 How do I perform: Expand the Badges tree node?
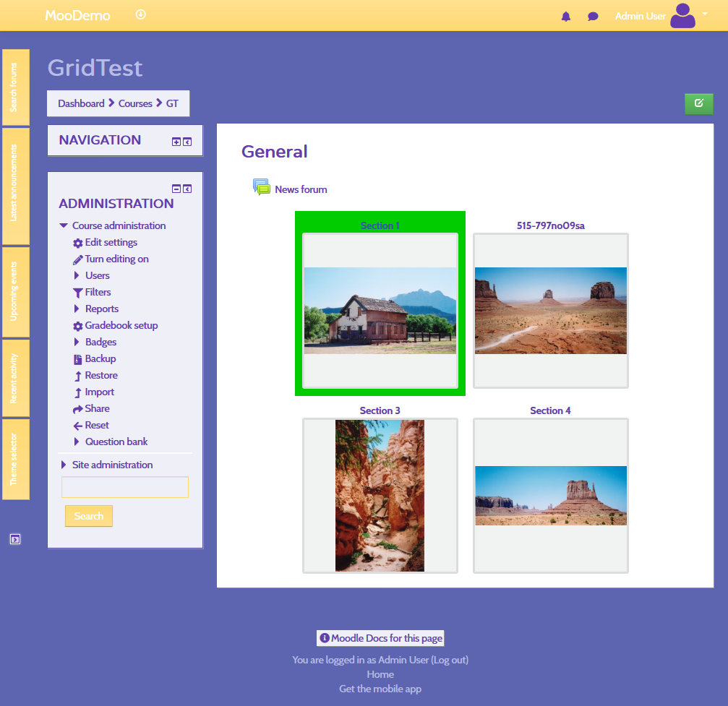pos(77,342)
